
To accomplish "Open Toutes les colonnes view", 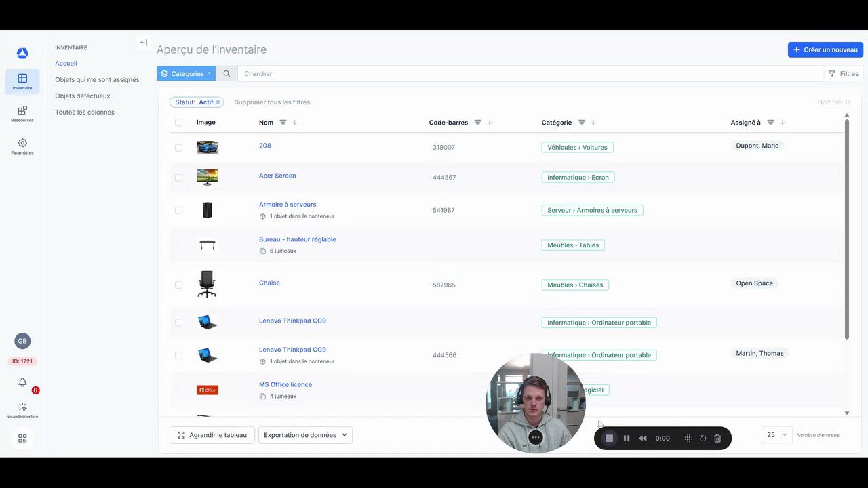I will (x=85, y=113).
